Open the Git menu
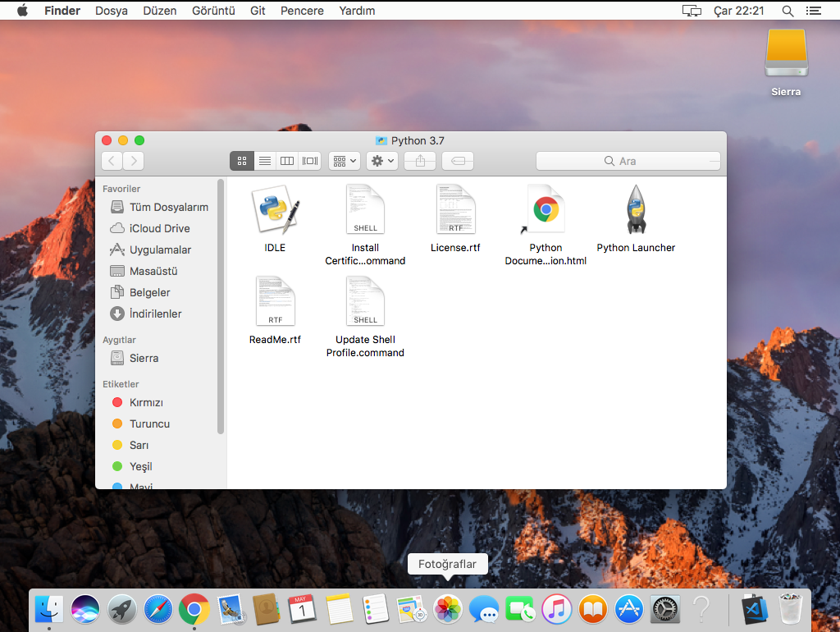This screenshot has height=632, width=840. click(x=258, y=11)
